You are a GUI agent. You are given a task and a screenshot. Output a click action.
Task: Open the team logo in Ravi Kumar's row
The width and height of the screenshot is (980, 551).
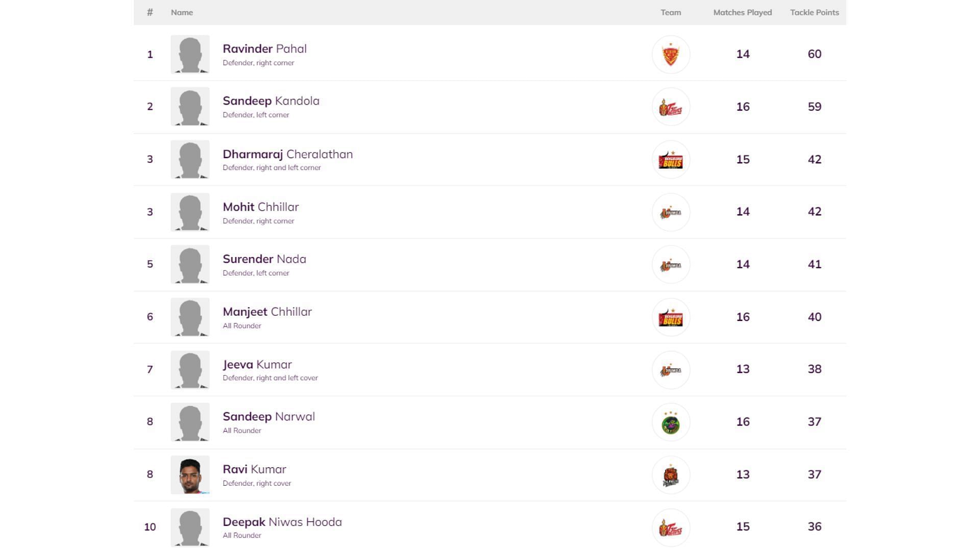pos(671,475)
